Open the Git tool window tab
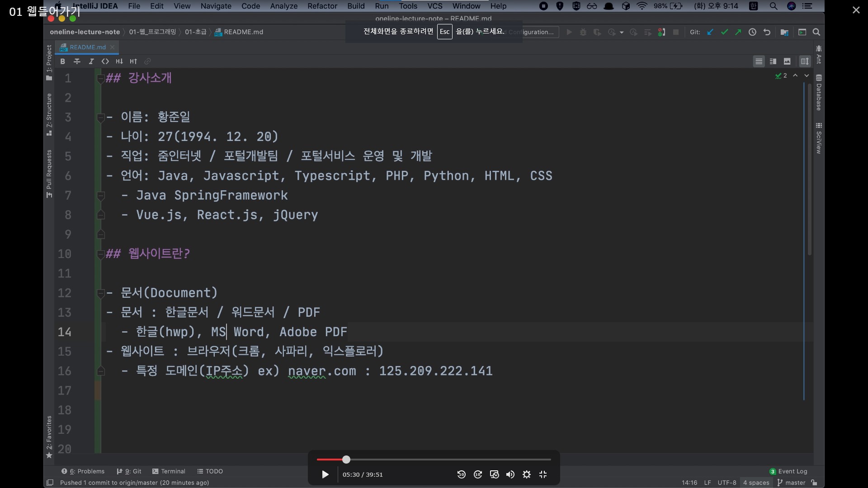868x488 pixels. (x=129, y=471)
